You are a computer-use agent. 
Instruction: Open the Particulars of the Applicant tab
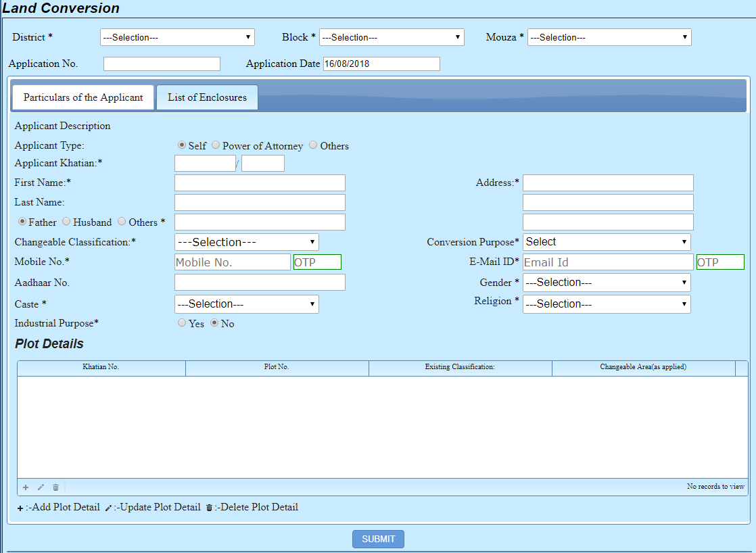[x=83, y=97]
